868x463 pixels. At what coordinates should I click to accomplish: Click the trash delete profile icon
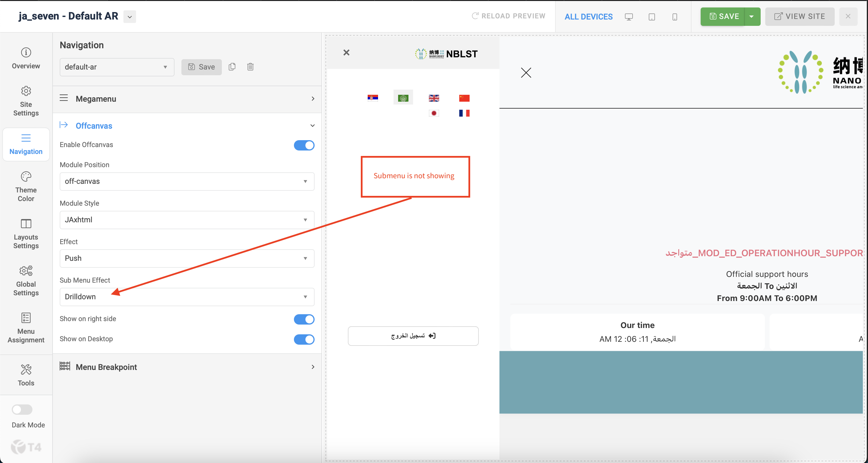(x=250, y=67)
